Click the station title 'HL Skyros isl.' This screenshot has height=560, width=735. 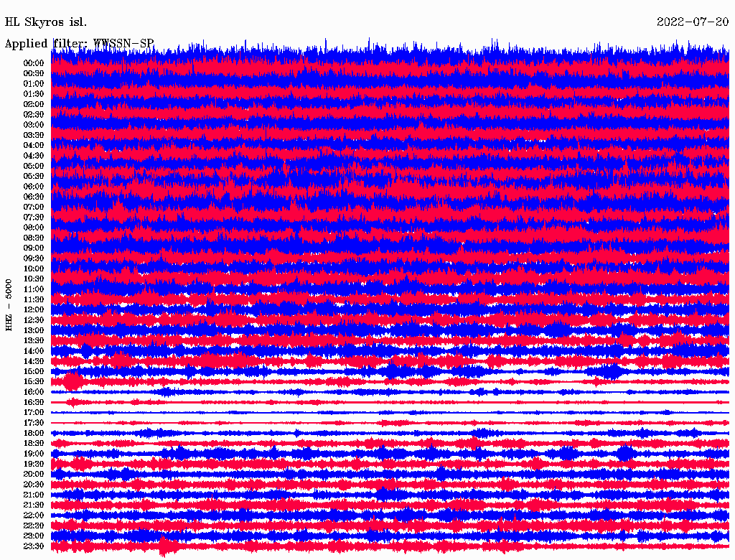coord(45,22)
